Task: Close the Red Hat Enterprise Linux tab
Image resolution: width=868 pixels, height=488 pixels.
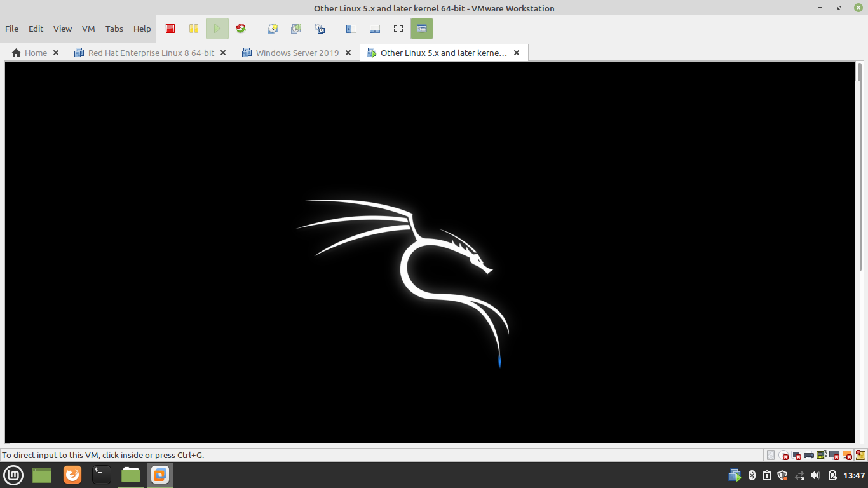Action: point(223,53)
